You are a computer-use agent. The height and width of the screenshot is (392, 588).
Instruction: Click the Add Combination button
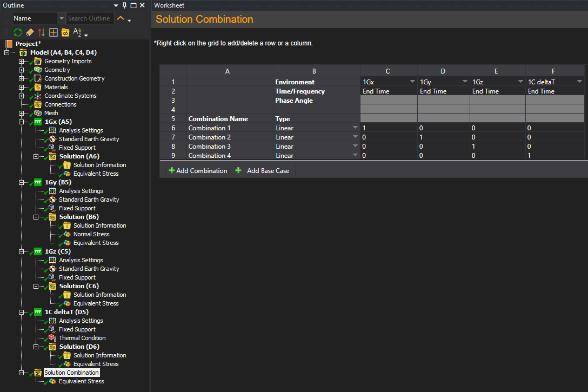198,171
